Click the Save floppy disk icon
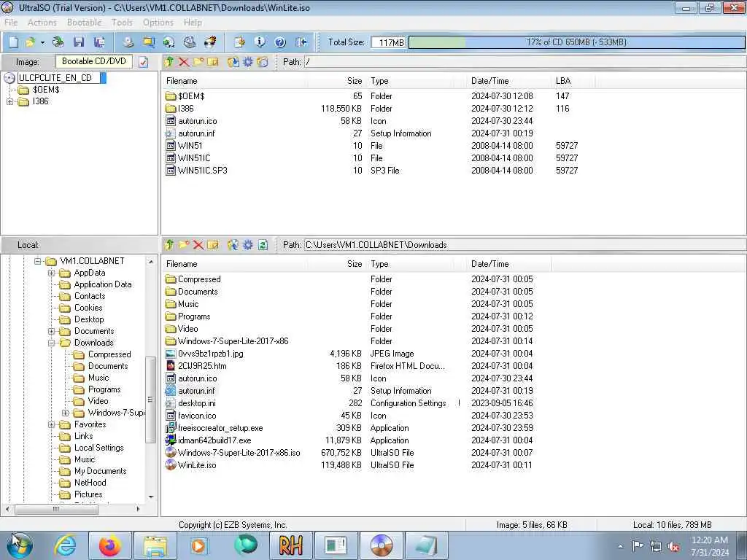Screen dimensions: 747x560 tap(79, 42)
